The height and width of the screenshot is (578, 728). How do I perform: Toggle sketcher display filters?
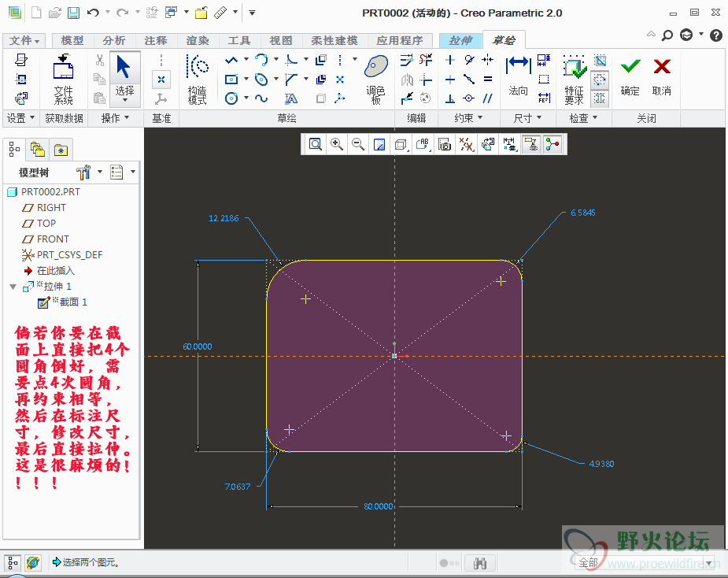click(509, 145)
